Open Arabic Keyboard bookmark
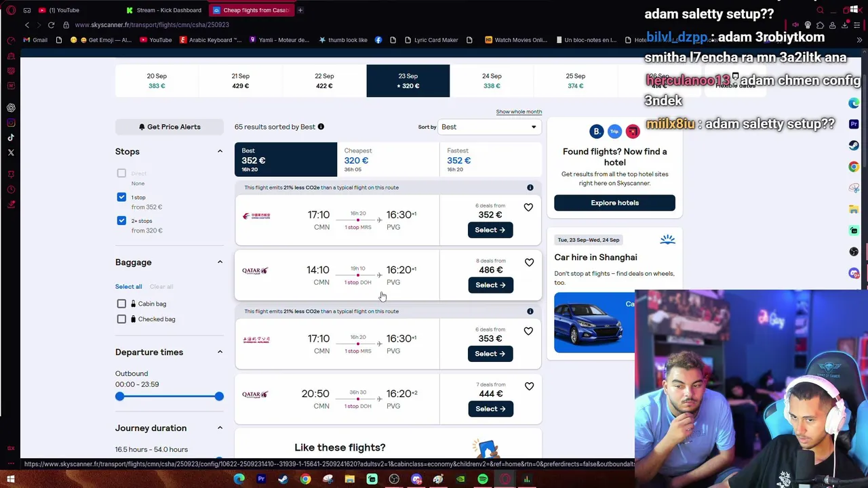Image resolution: width=868 pixels, height=488 pixels. click(210, 40)
